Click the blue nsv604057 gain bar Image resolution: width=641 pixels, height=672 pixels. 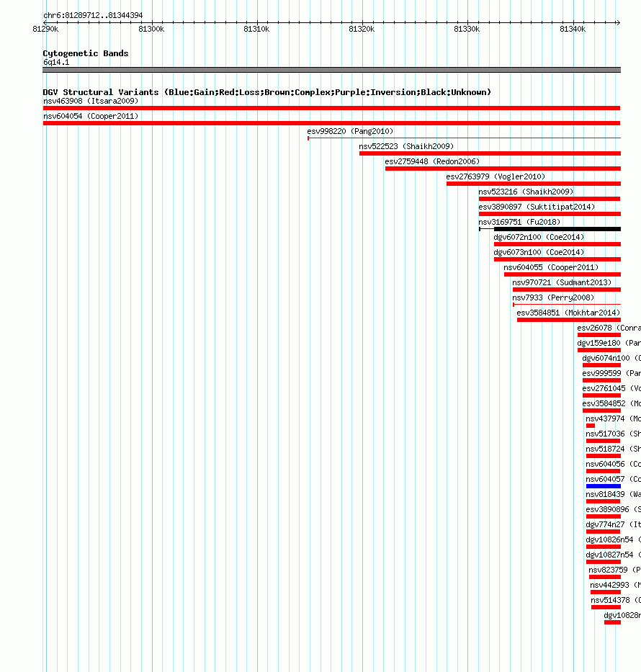coord(604,486)
